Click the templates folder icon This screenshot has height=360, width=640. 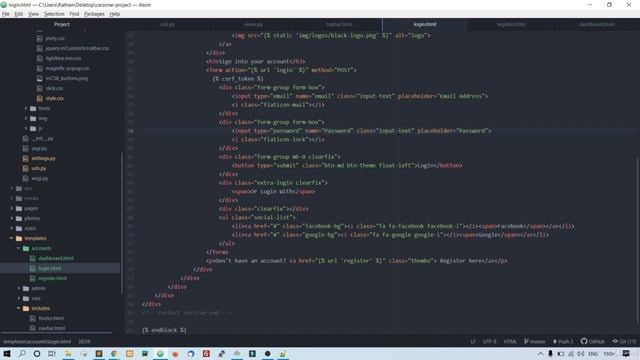19,238
